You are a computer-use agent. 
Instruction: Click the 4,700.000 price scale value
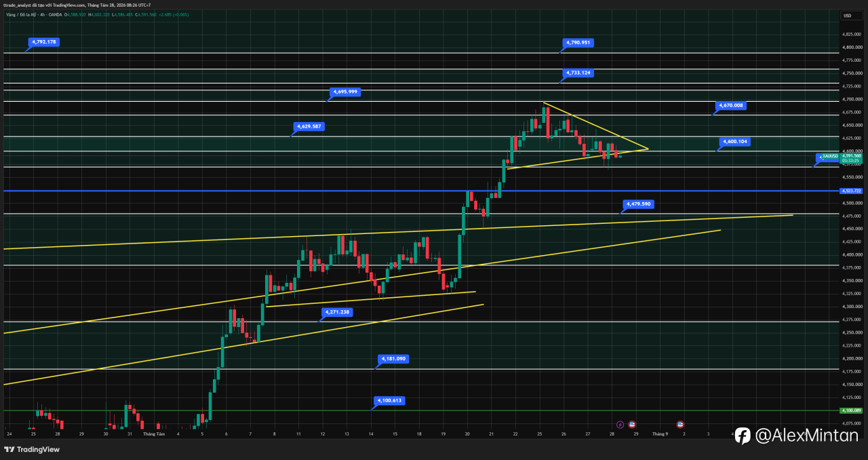[x=851, y=99]
